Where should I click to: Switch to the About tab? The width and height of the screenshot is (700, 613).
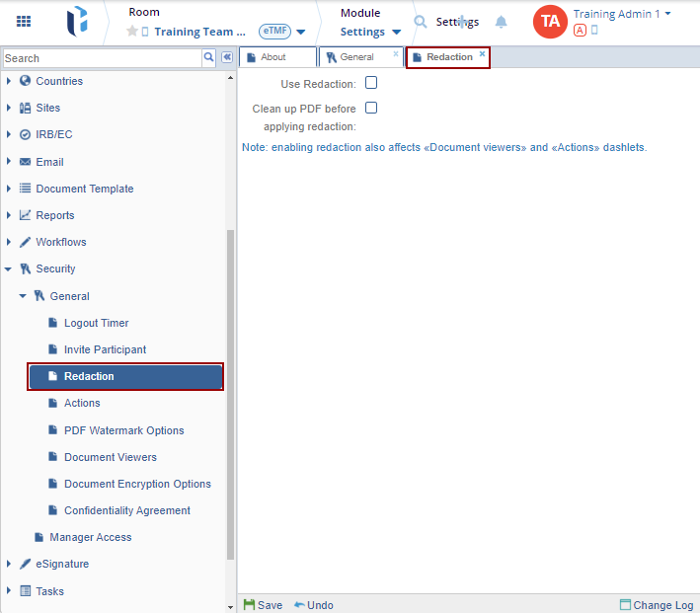(274, 57)
